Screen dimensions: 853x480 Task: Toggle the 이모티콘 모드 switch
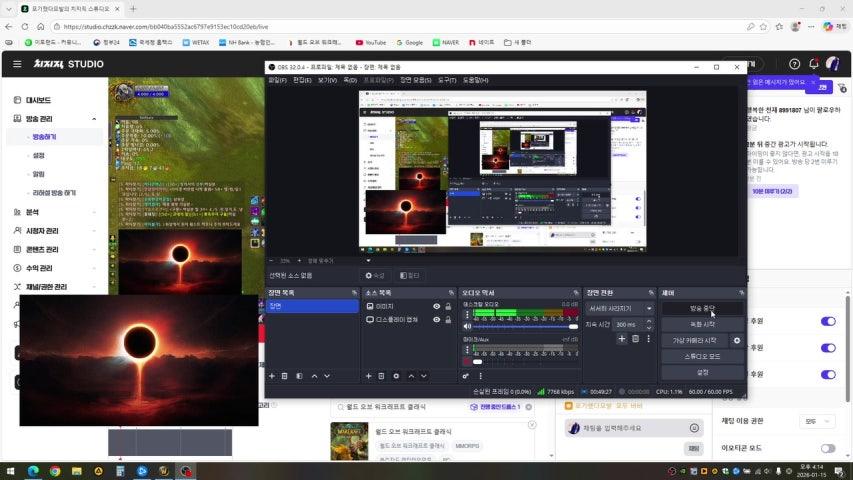(827, 449)
